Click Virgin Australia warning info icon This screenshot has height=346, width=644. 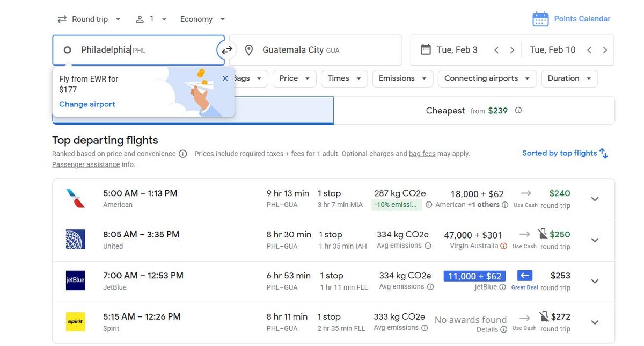tap(503, 246)
